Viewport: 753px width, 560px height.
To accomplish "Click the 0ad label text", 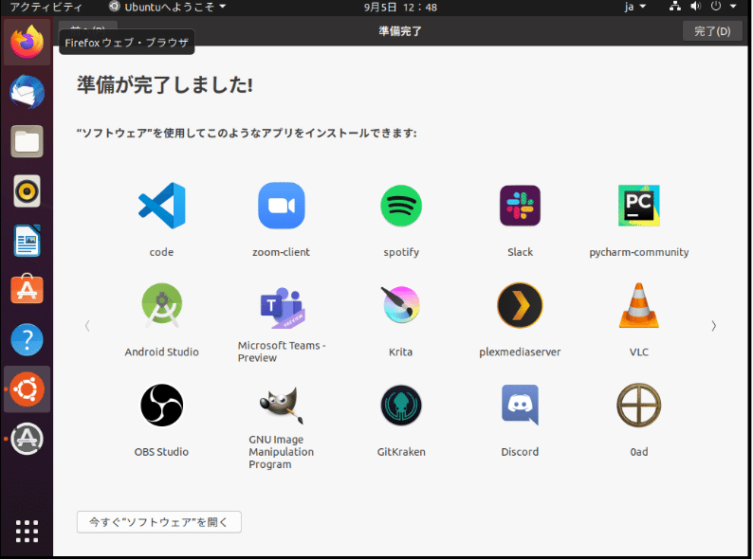I will point(638,452).
